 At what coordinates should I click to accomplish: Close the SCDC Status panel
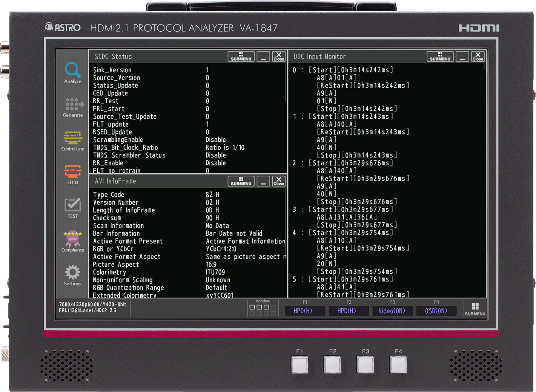pos(279,57)
